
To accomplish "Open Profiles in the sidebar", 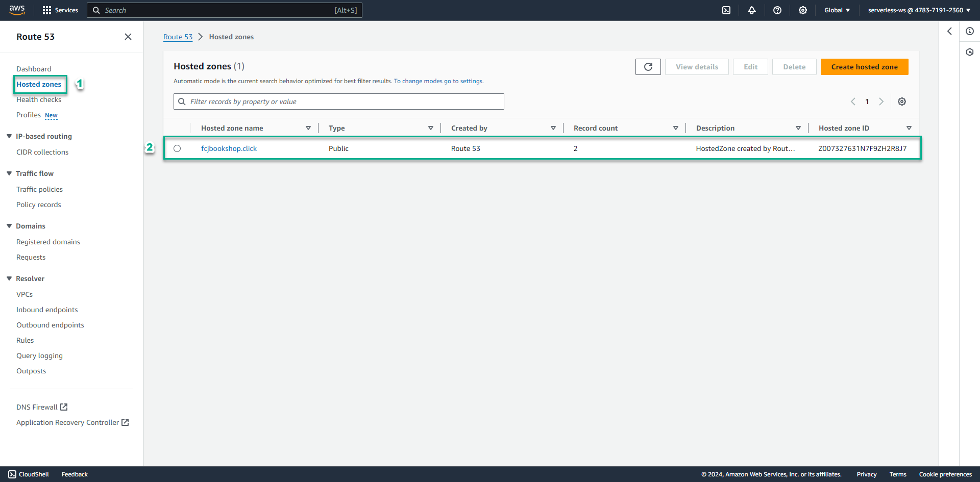I will click(x=29, y=115).
